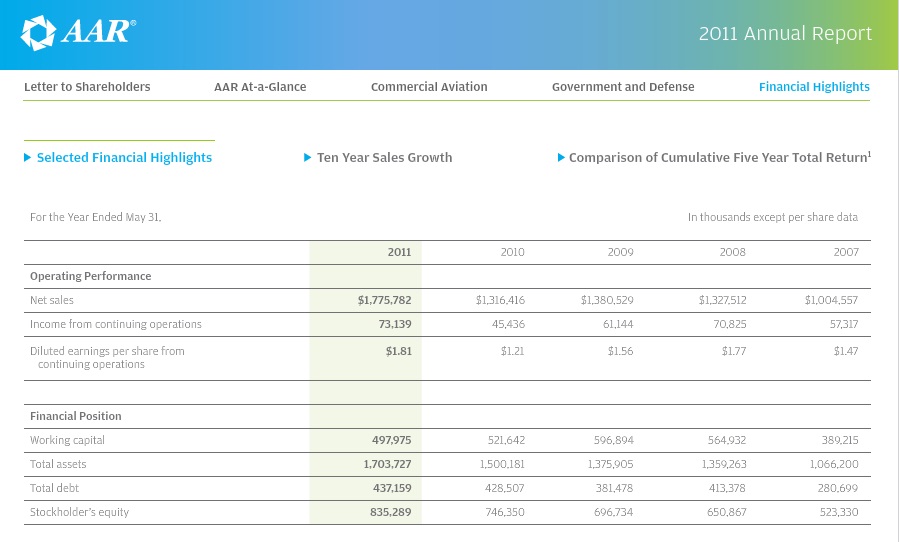Image resolution: width=899 pixels, height=542 pixels.
Task: Click the 2011 Annual Report title
Action: tap(785, 34)
